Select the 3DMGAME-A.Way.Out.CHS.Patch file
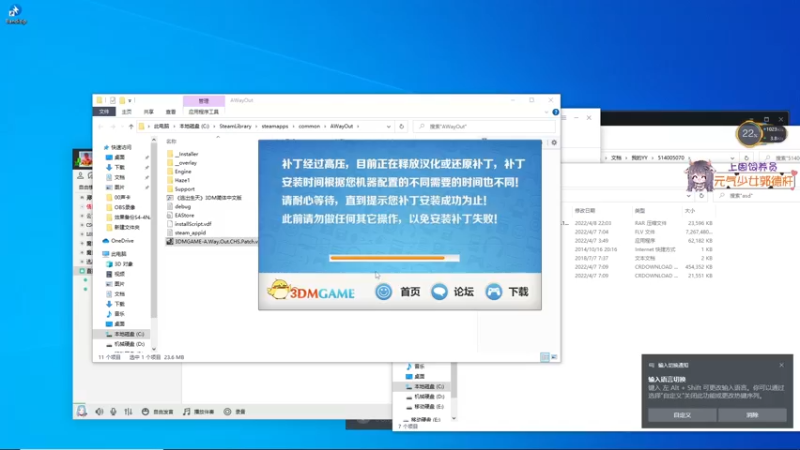 [x=212, y=242]
